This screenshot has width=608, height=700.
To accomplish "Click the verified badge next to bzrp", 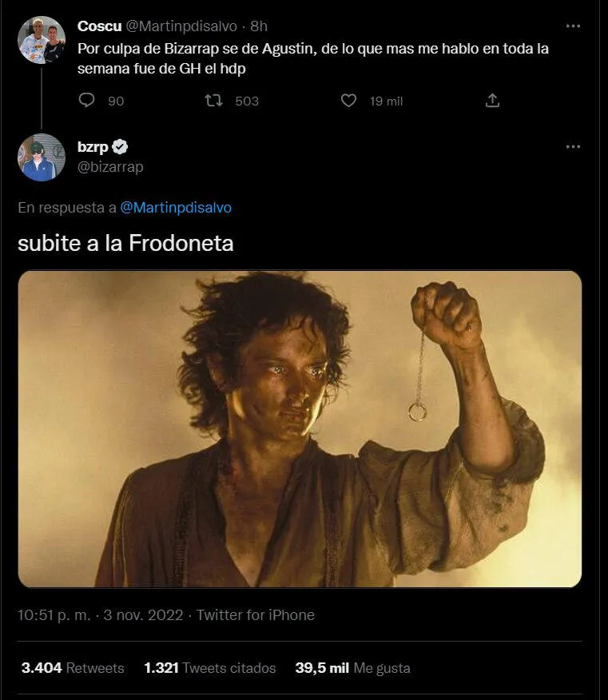I will (121, 147).
